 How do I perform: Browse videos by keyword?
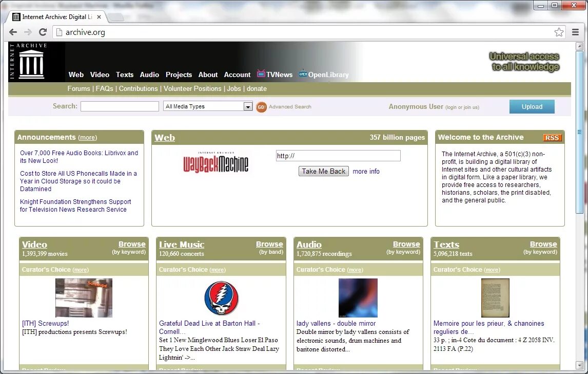point(132,244)
